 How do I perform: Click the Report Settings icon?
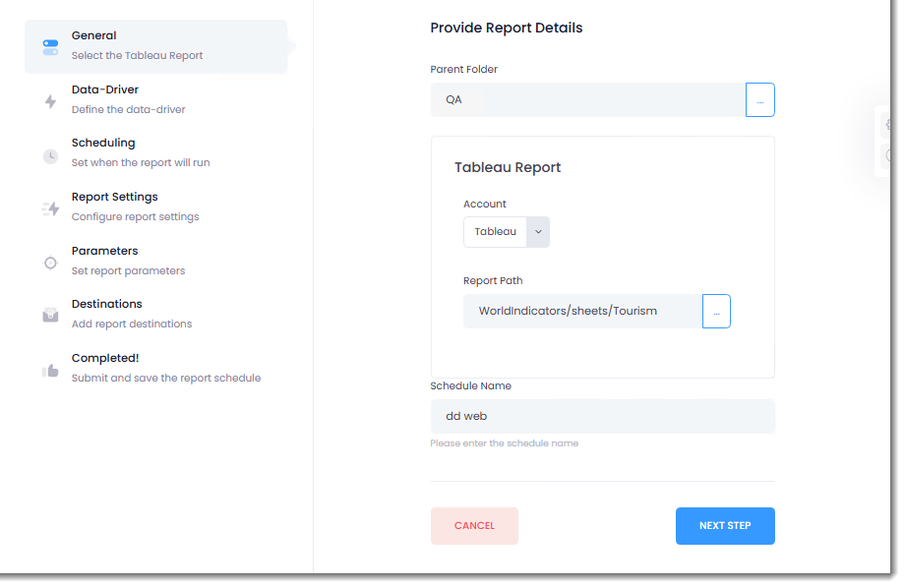pyautogui.click(x=51, y=208)
